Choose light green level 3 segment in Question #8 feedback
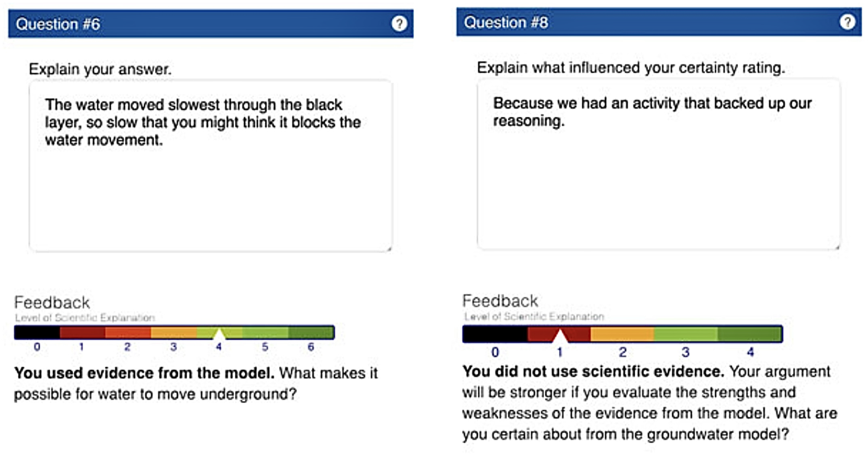The width and height of the screenshot is (868, 456). coord(685,334)
